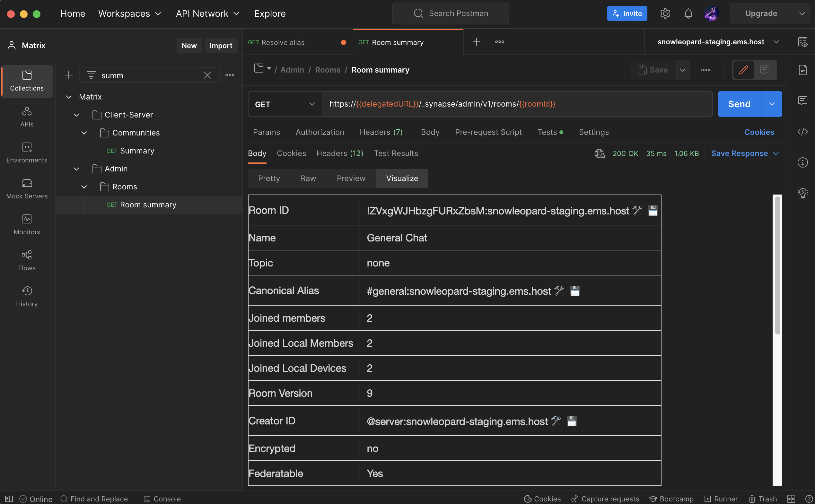Open collections sidebar more options
This screenshot has height=504, width=815.
tap(230, 75)
